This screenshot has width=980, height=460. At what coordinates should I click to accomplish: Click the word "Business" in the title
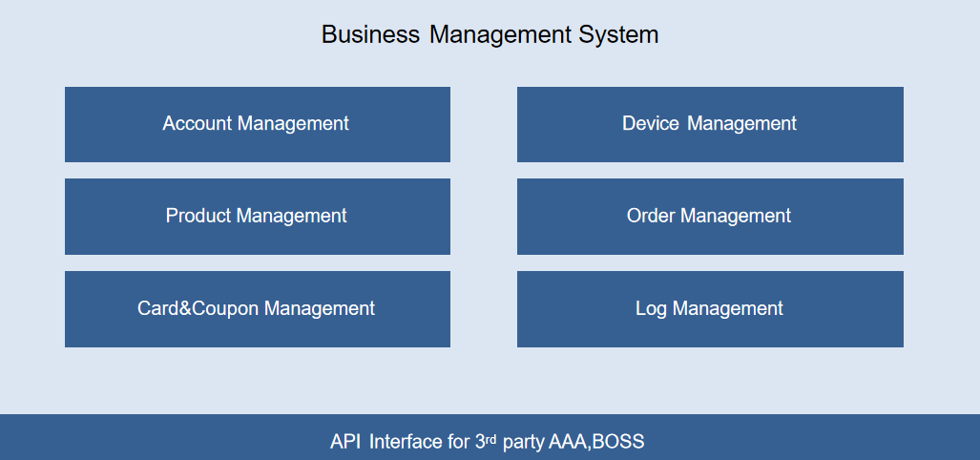pyautogui.click(x=370, y=35)
